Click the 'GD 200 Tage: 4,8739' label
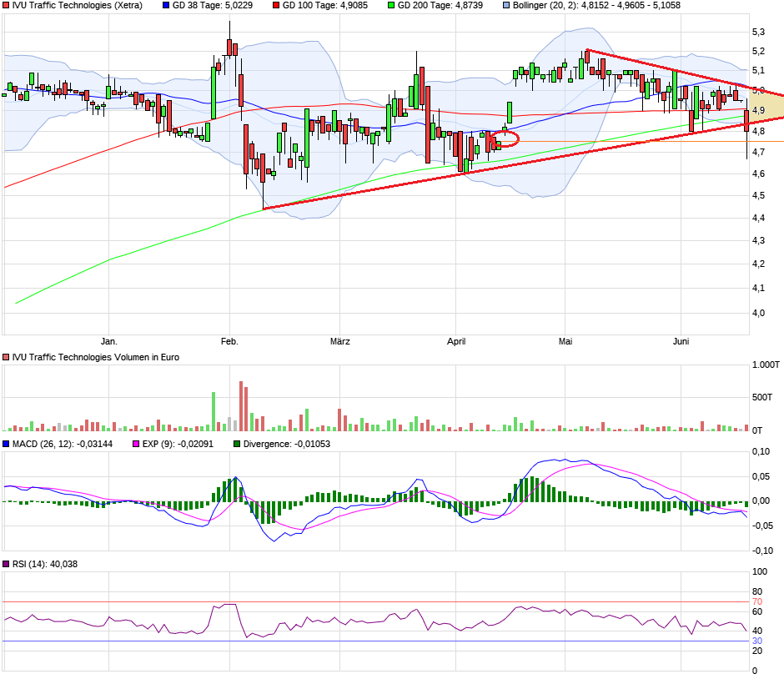The width and height of the screenshot is (784, 679). [x=440, y=6]
